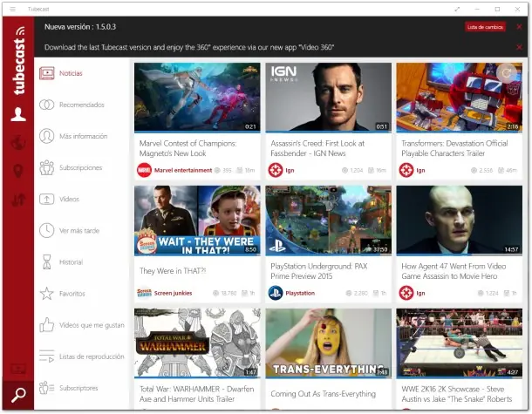Click the Favoritos star icon

click(47, 294)
